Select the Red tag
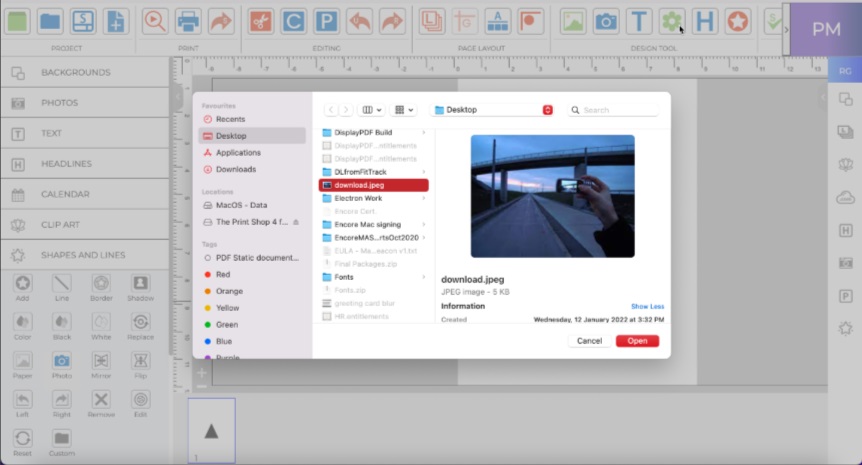The height and width of the screenshot is (465, 862). click(x=252, y=274)
